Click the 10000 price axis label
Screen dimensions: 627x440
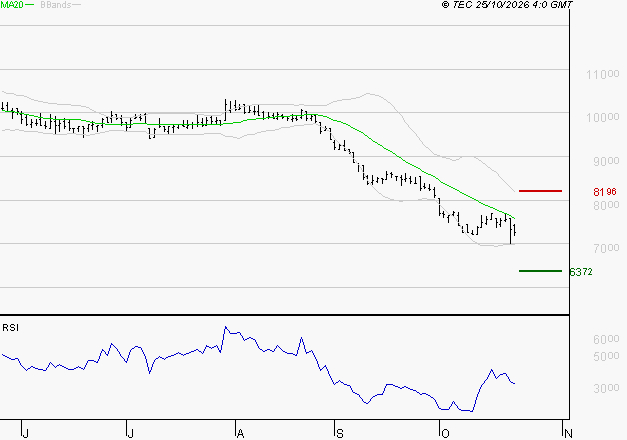(603, 118)
